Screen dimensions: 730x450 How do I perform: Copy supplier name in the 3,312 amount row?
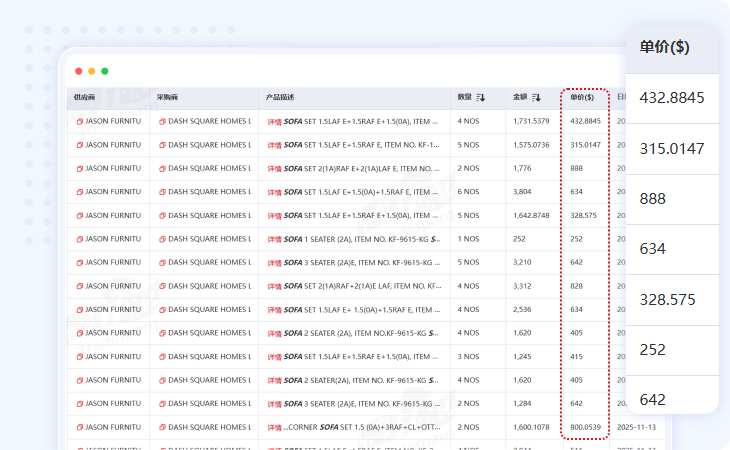(x=80, y=287)
